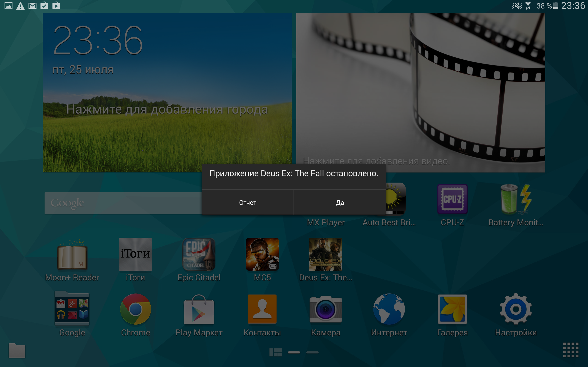Viewport: 588px width, 367px height.
Task: Open the Epic Citadel app
Action: [199, 254]
